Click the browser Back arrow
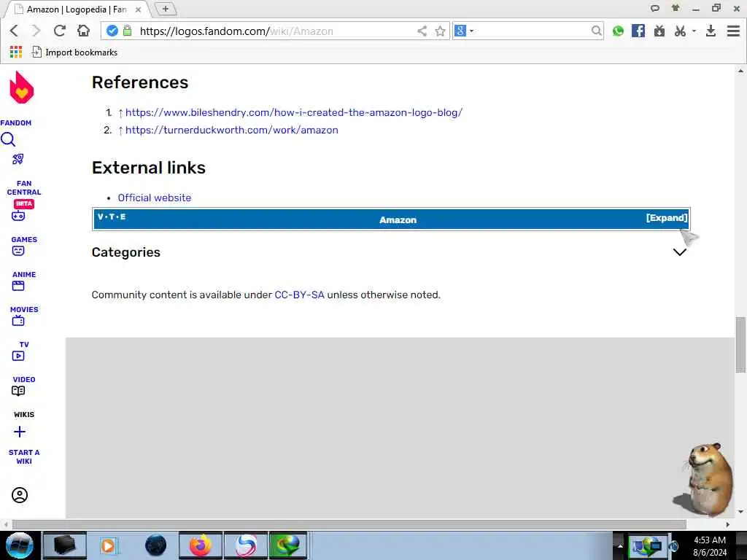This screenshot has height=560, width=747. pyautogui.click(x=14, y=31)
